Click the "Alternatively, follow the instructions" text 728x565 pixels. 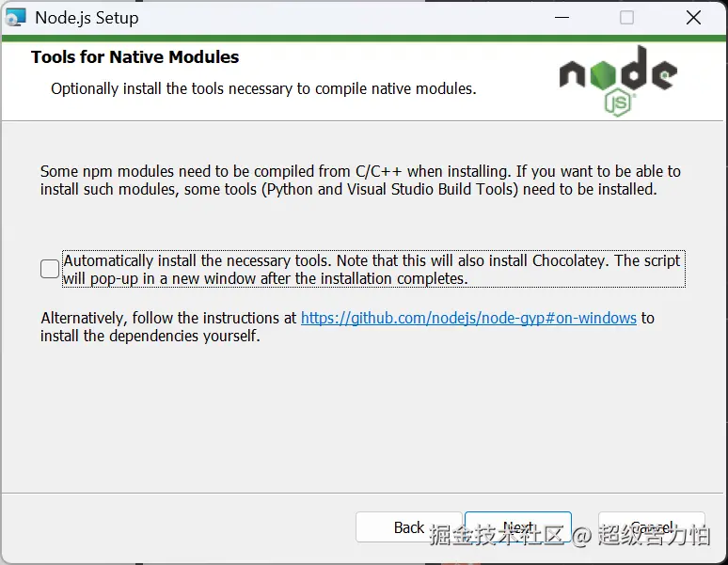[x=168, y=318]
